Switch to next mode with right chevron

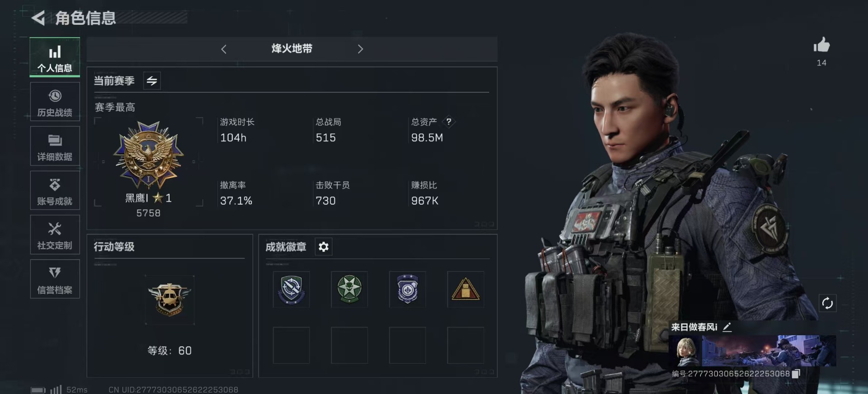pos(360,49)
